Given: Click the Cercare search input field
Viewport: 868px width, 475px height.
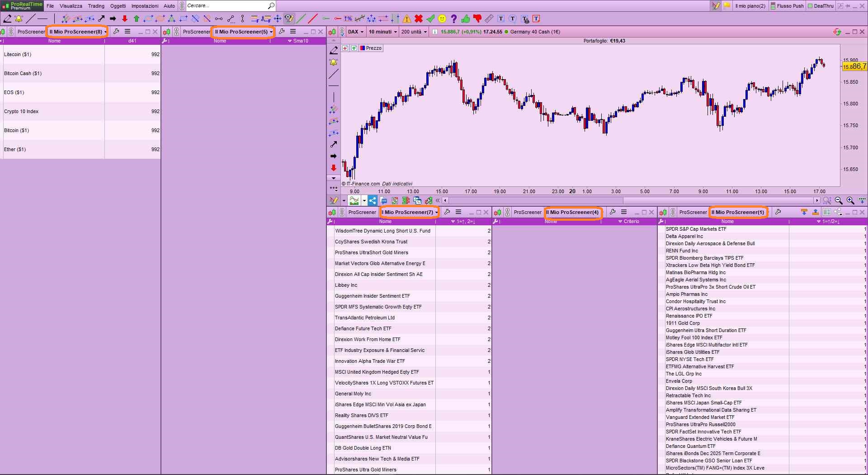Looking at the screenshot, I should point(227,6).
